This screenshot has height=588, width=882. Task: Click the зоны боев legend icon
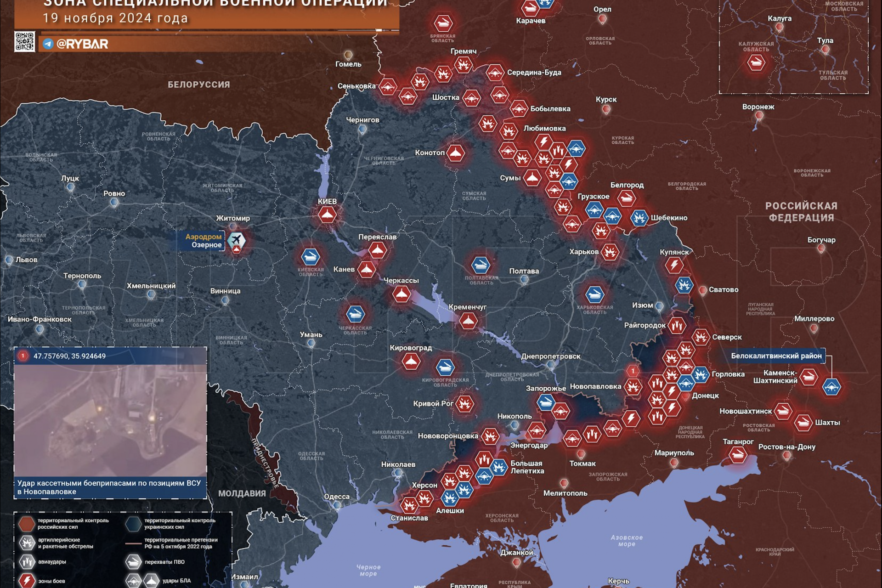tap(27, 581)
